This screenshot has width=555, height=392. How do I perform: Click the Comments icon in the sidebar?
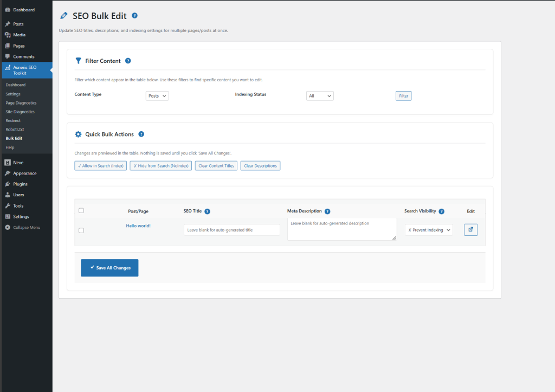tap(7, 56)
